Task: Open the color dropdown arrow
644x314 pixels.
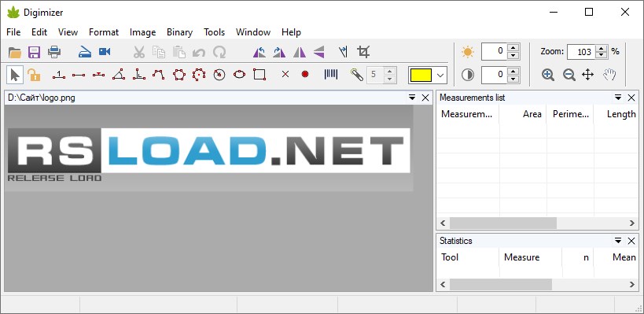Action: click(x=440, y=76)
